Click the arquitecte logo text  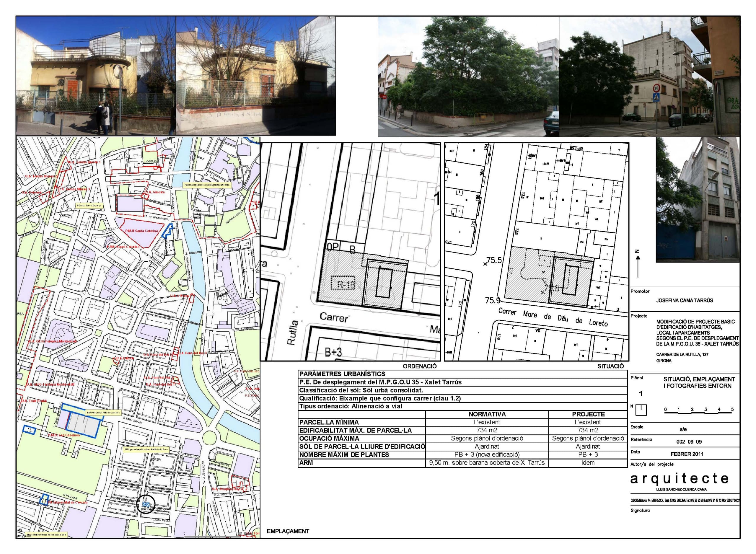click(680, 479)
